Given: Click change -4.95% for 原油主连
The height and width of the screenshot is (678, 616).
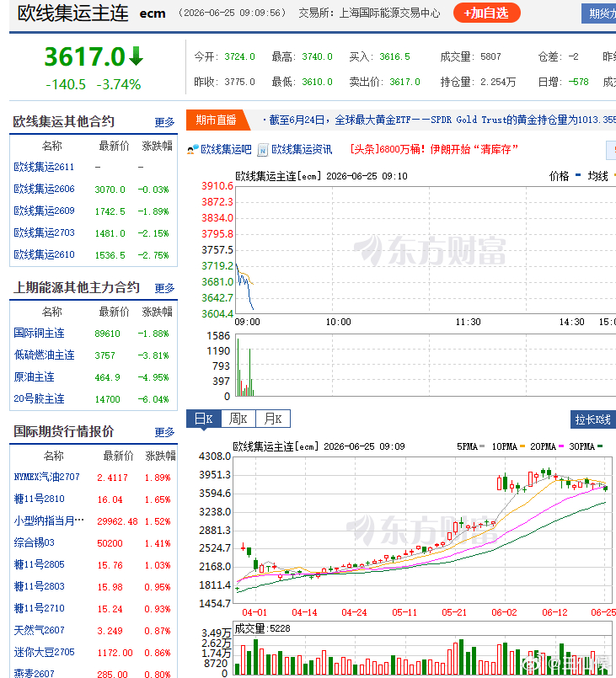Looking at the screenshot, I should 153,377.
